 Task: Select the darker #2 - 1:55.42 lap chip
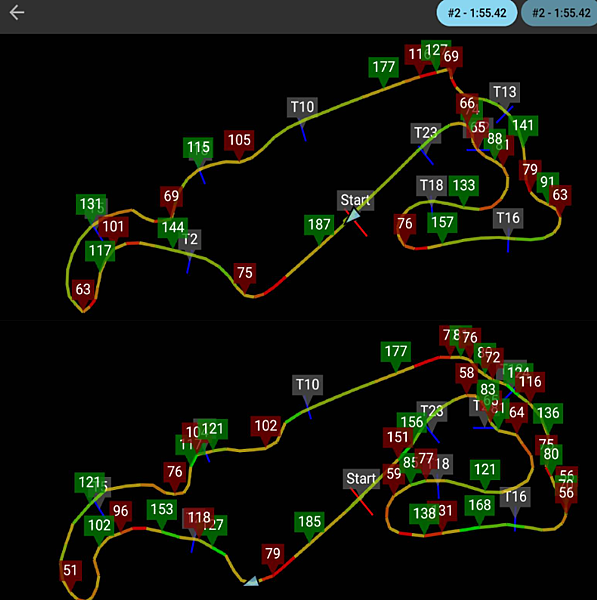[x=560, y=13]
